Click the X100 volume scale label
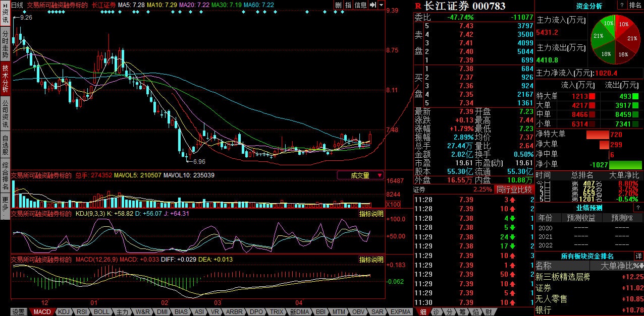 [x=393, y=205]
